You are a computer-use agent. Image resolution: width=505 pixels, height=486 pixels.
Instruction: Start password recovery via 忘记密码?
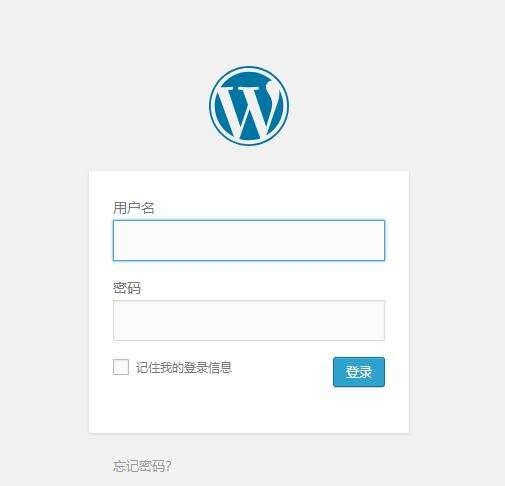(x=142, y=466)
